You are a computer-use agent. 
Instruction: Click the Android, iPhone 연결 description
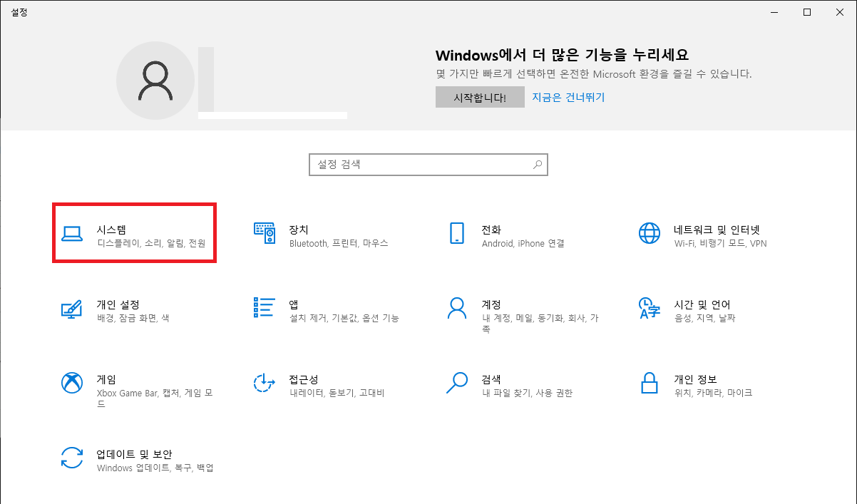coord(523,244)
